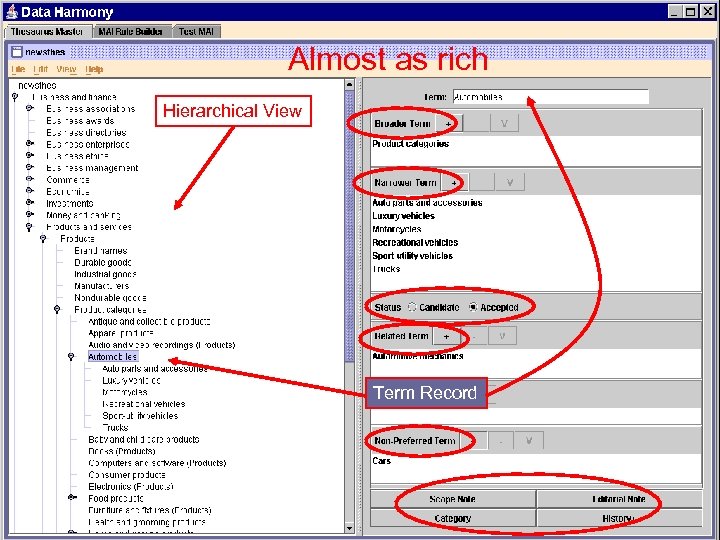The height and width of the screenshot is (540, 720).
Task: Expand the Business enterprises node
Action: pyautogui.click(x=30, y=144)
